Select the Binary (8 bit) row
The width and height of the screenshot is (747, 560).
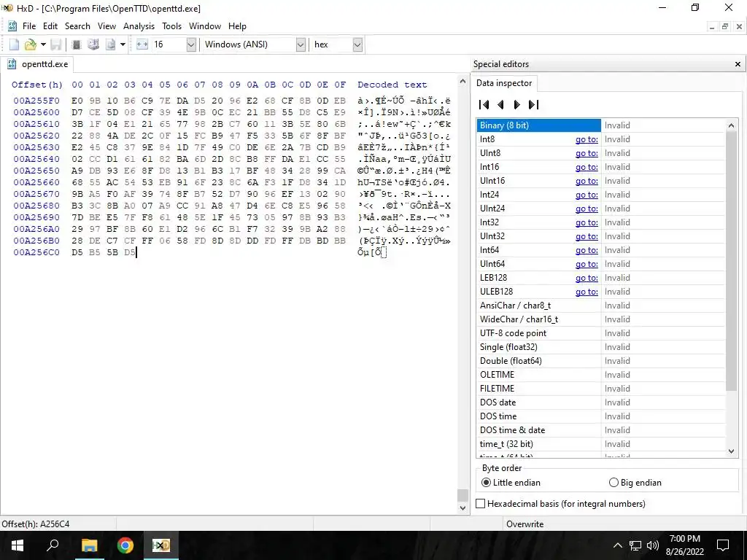(x=601, y=125)
